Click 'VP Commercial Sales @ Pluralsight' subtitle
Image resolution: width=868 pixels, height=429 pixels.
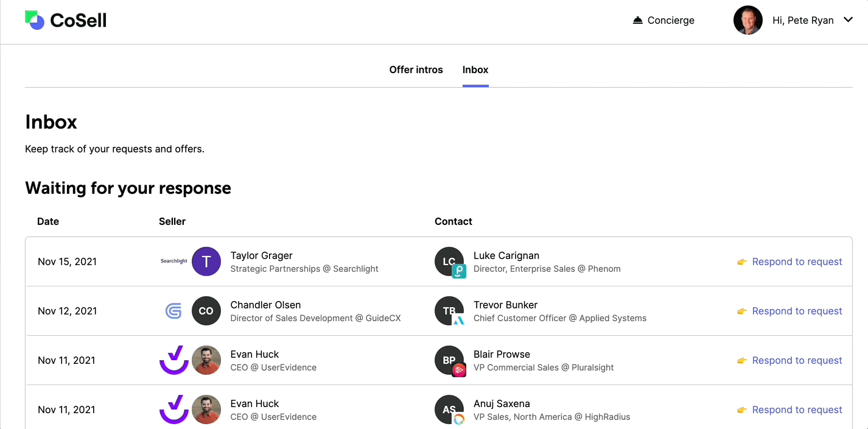[x=544, y=367]
